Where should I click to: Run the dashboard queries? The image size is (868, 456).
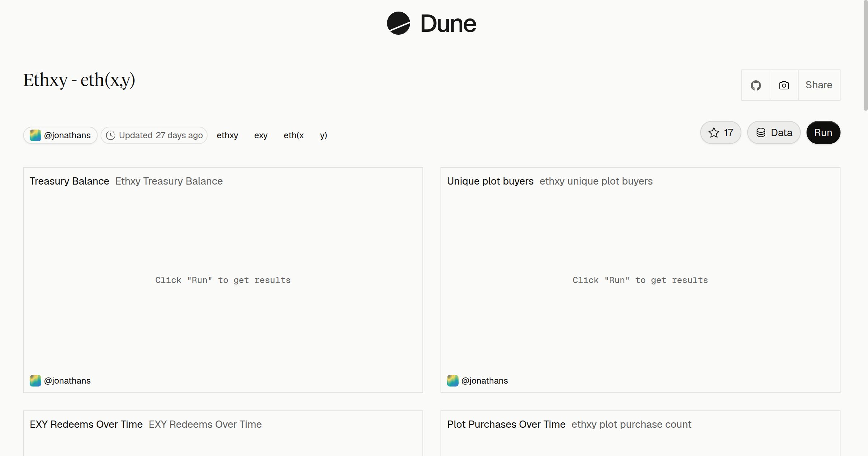(823, 132)
